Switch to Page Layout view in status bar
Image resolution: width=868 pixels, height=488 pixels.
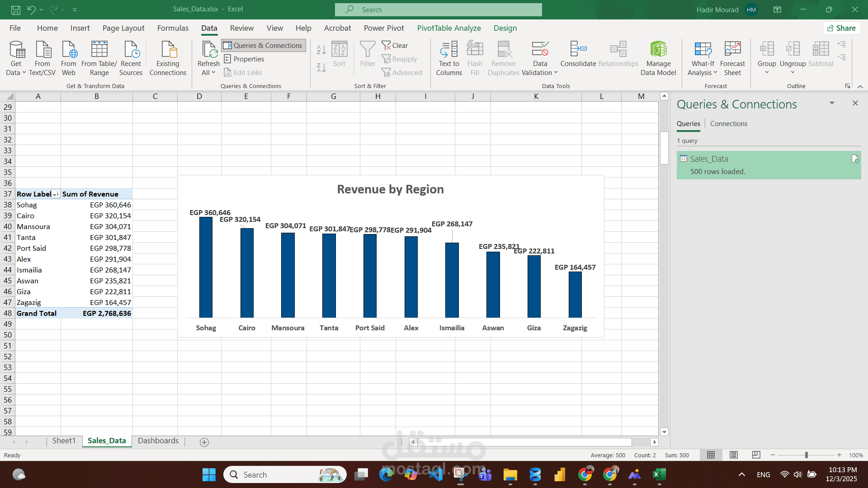(734, 455)
